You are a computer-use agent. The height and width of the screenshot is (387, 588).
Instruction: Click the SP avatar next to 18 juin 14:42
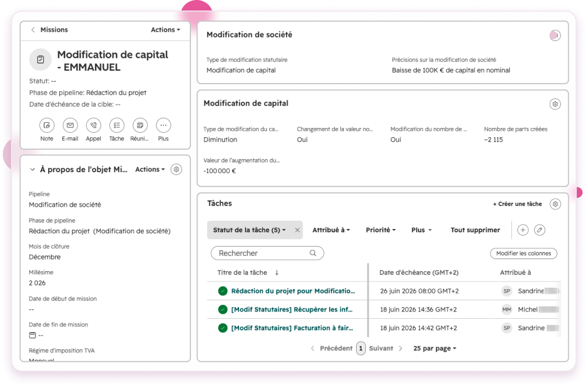click(507, 328)
